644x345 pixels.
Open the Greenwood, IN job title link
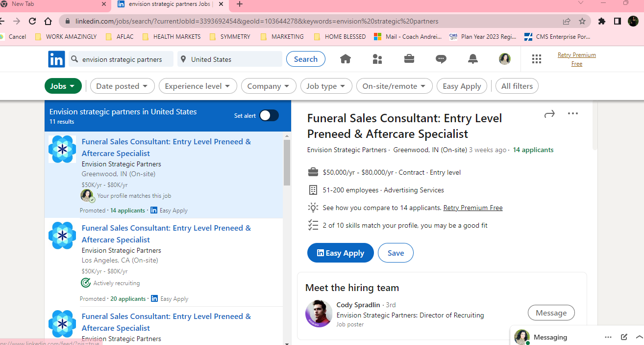coord(166,147)
